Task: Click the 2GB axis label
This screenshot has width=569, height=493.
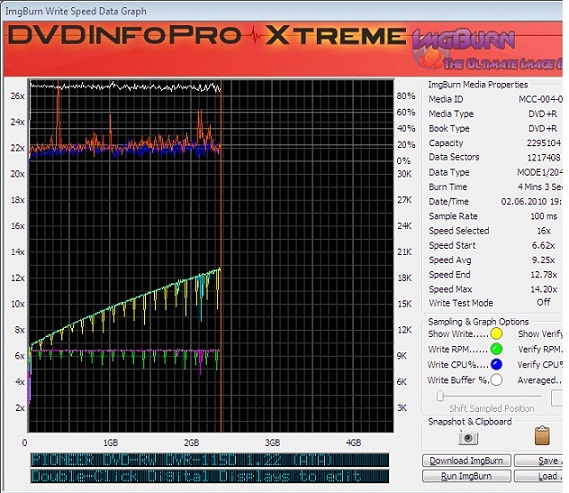Action: coord(191,443)
